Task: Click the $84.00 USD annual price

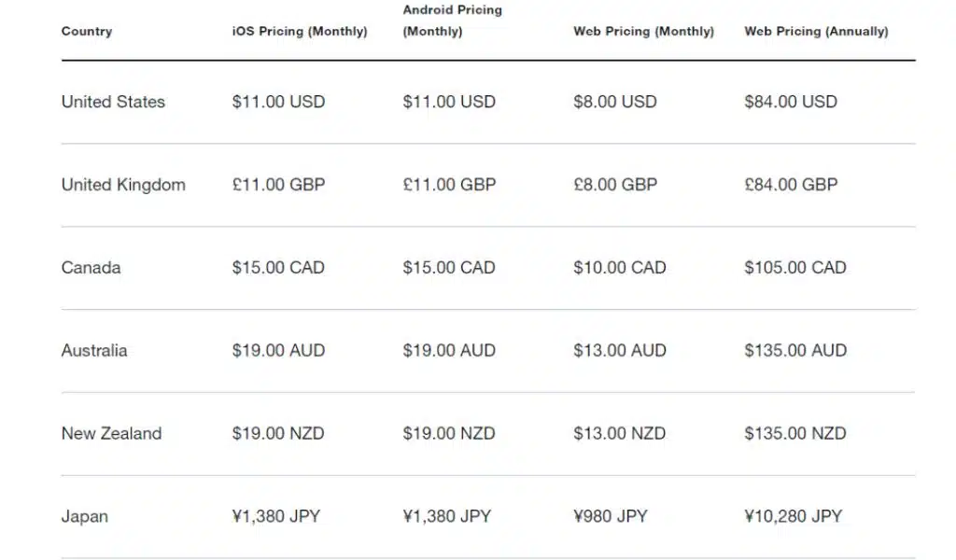Action: [791, 102]
